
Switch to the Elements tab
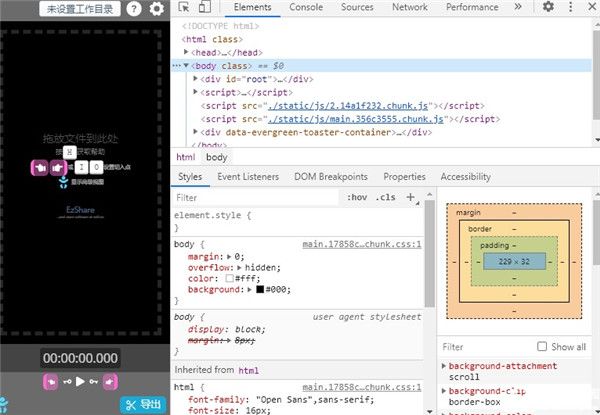[x=253, y=7]
